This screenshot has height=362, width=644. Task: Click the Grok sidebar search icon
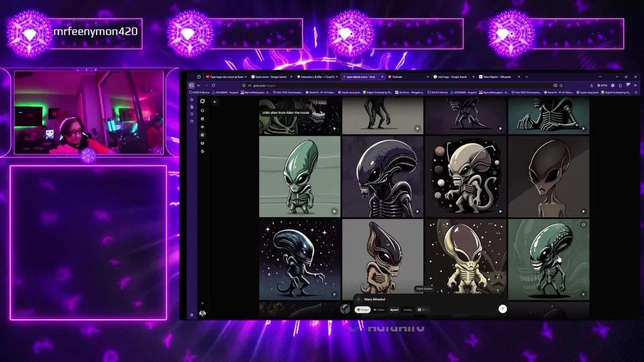click(x=202, y=111)
